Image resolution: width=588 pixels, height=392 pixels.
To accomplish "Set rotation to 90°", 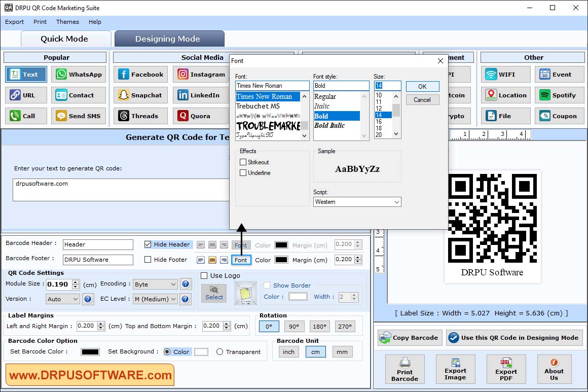I will [x=295, y=327].
